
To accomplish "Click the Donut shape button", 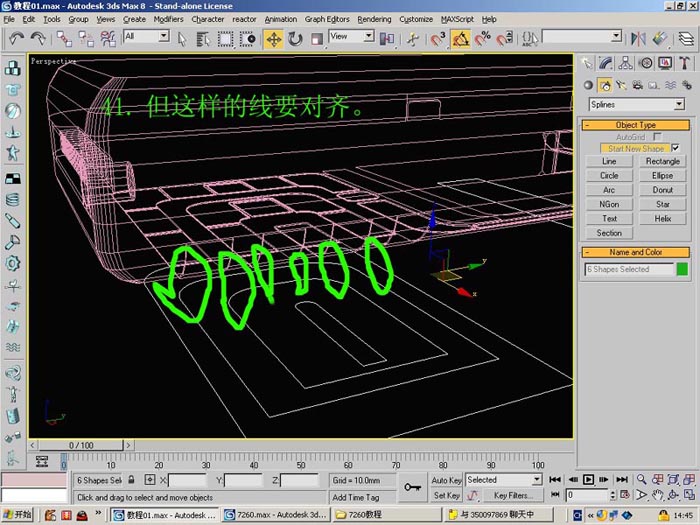I will tap(662, 190).
